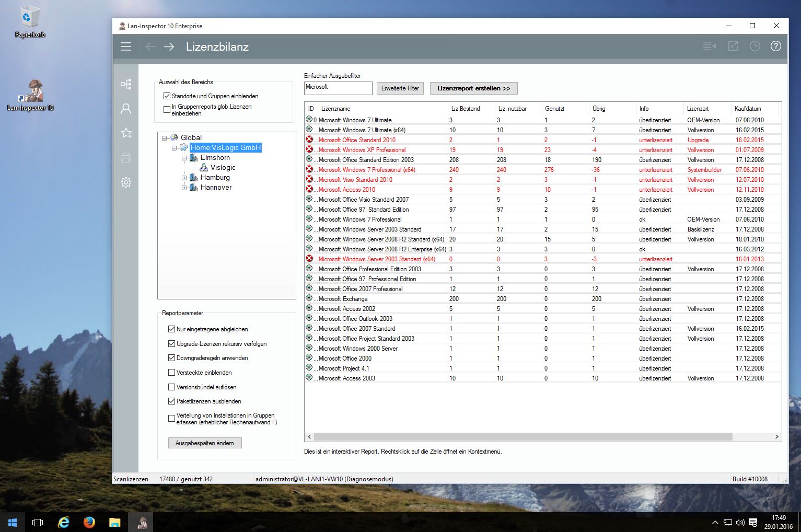801x532 pixels.
Task: Sort by Kaufdatum column header
Action: (747, 109)
